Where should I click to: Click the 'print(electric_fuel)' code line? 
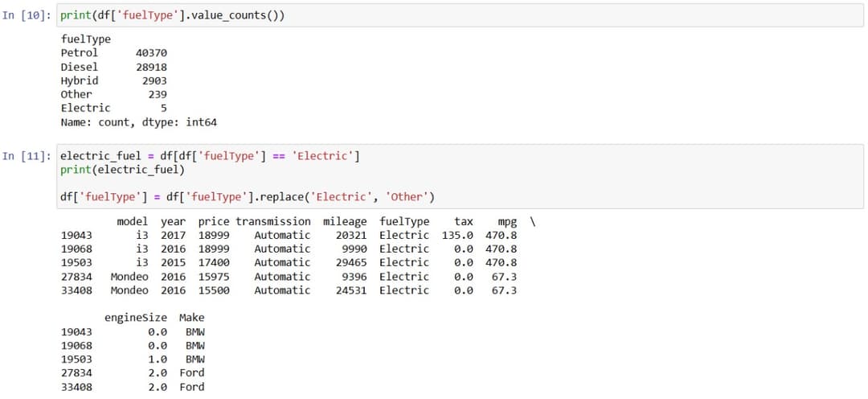tap(122, 170)
